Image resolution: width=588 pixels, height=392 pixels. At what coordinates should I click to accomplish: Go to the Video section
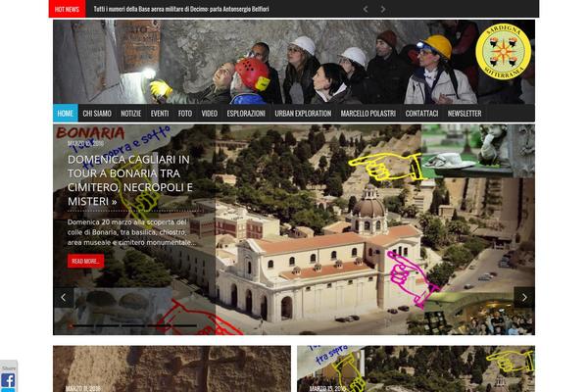coord(210,114)
